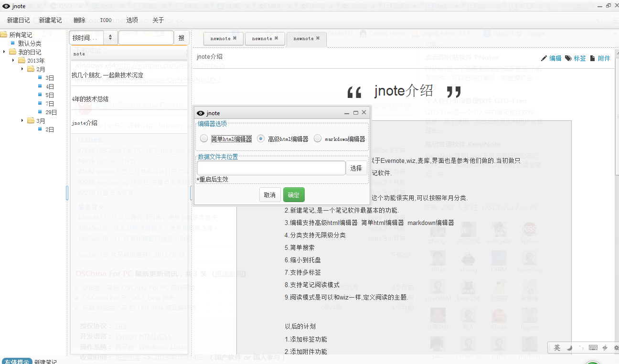Viewport: 619px width, 364px height.
Task: Collapse the 2月 tree node arrow
Action: click(22, 69)
